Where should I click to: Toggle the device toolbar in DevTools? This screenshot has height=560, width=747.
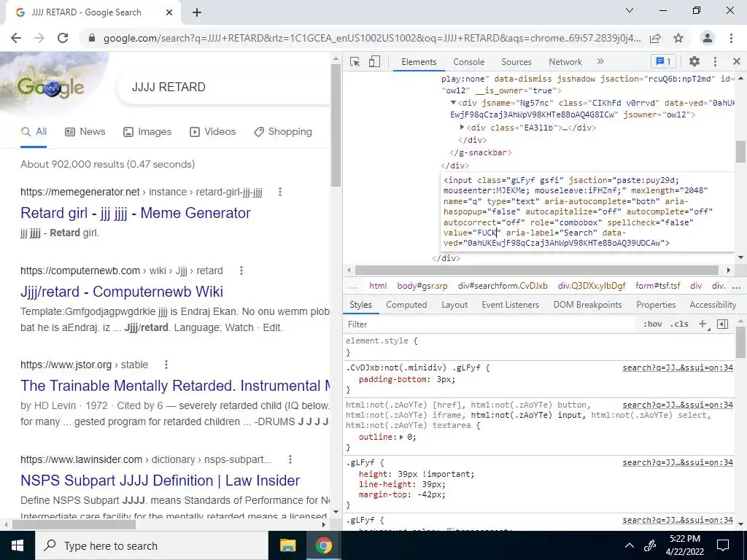(374, 61)
